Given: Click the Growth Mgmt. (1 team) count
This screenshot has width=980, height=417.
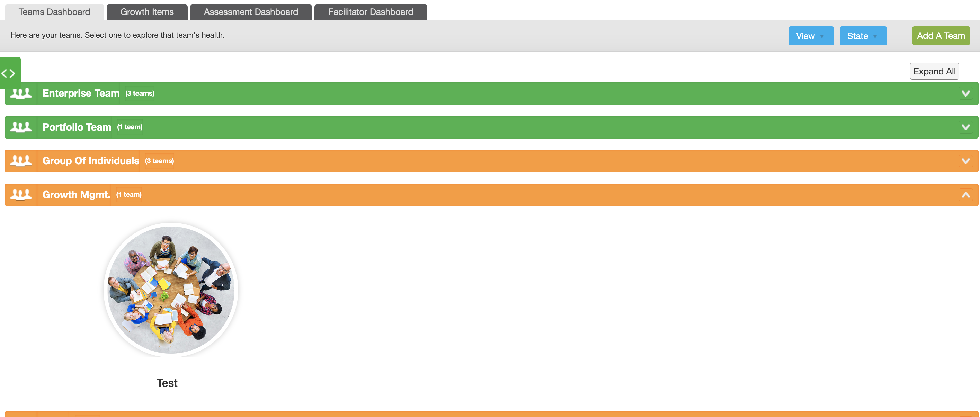Looking at the screenshot, I should coord(129,194).
